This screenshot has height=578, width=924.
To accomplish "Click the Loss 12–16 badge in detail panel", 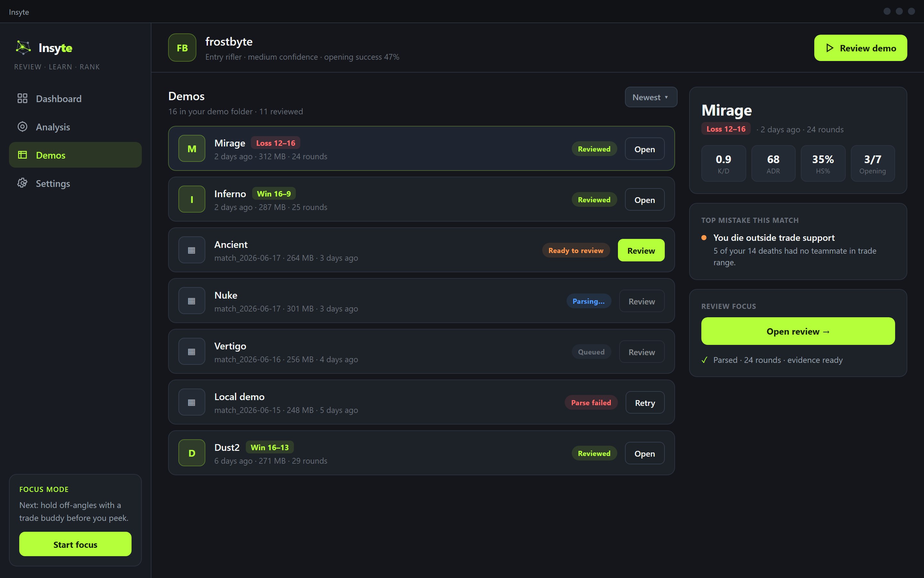I will pos(725,129).
